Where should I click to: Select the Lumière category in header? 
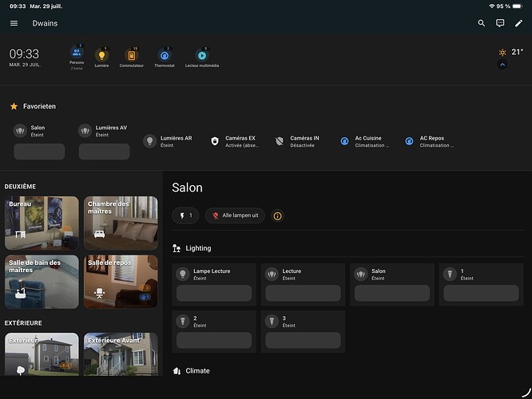click(101, 56)
